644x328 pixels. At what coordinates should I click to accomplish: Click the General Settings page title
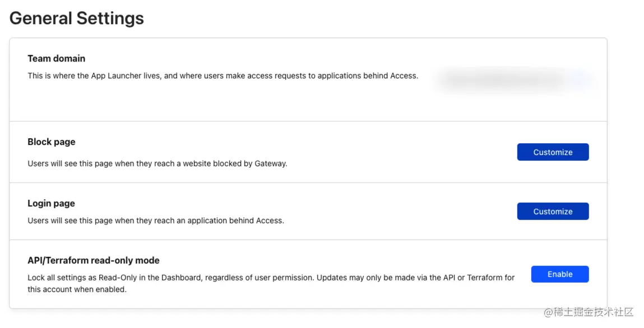pos(77,18)
